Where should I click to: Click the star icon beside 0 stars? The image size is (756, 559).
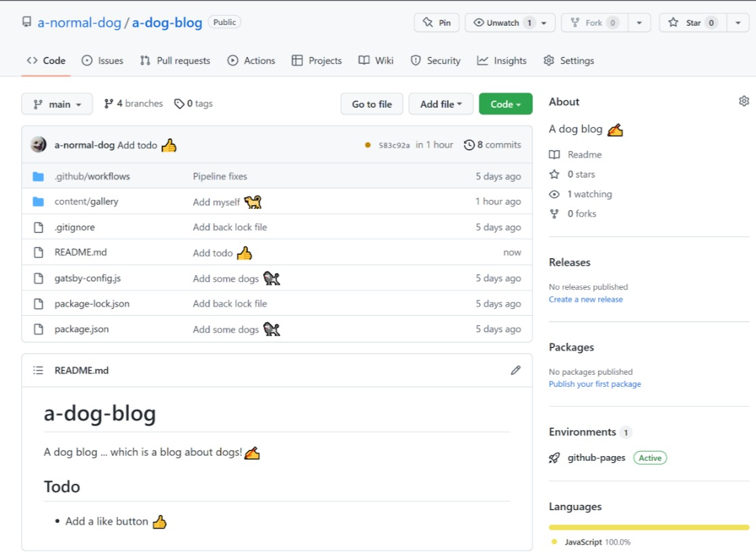click(555, 174)
